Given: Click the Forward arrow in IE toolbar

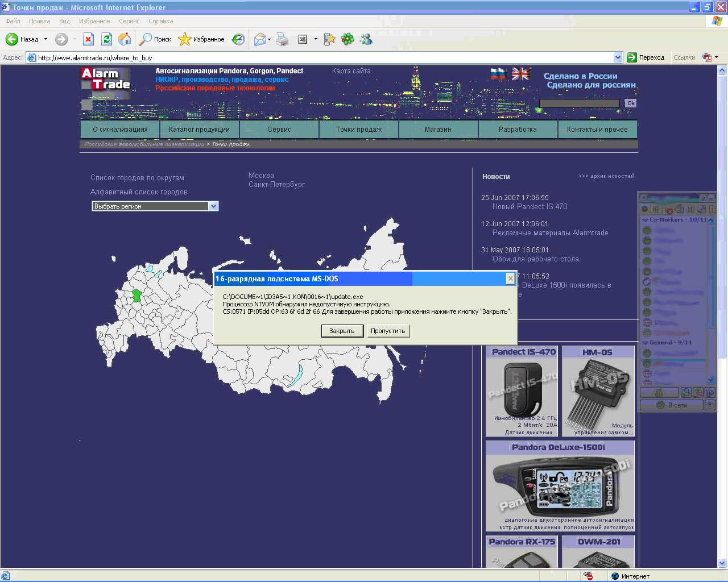Looking at the screenshot, I should coord(61,39).
